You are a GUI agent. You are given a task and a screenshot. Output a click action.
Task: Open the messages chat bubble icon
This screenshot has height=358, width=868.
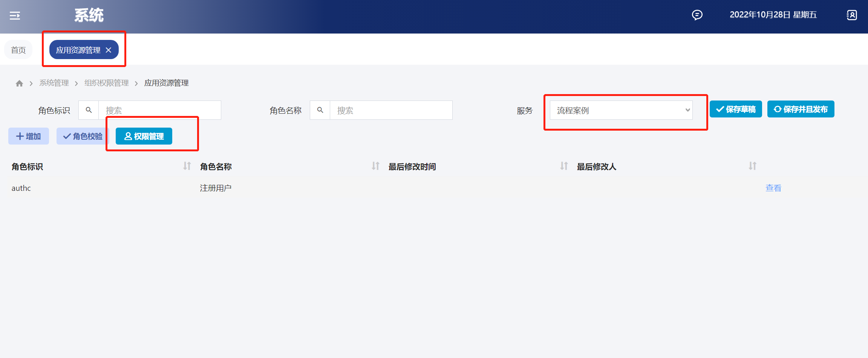pyautogui.click(x=697, y=15)
